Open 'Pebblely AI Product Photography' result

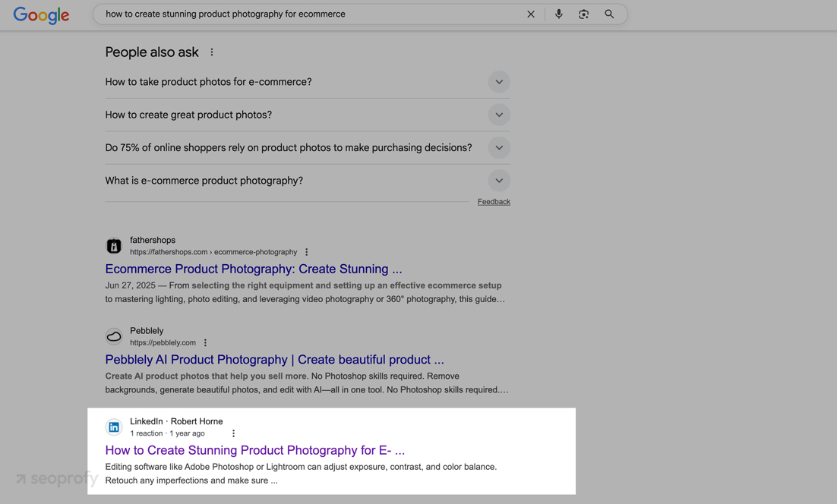pos(274,360)
